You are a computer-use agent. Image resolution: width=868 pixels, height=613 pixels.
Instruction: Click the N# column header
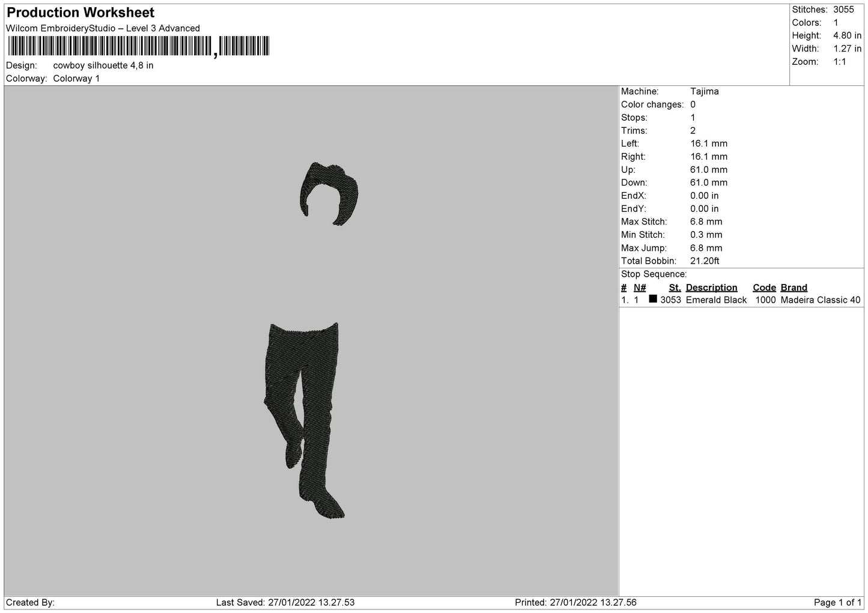(x=640, y=288)
